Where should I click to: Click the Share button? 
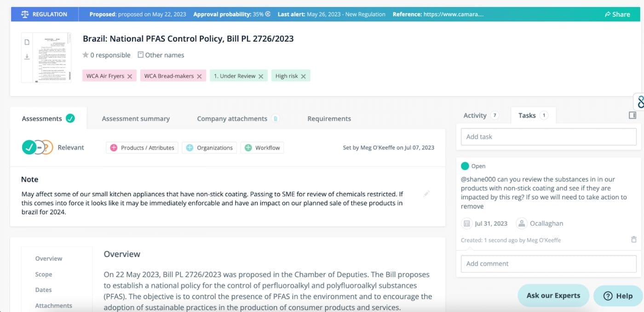617,14
